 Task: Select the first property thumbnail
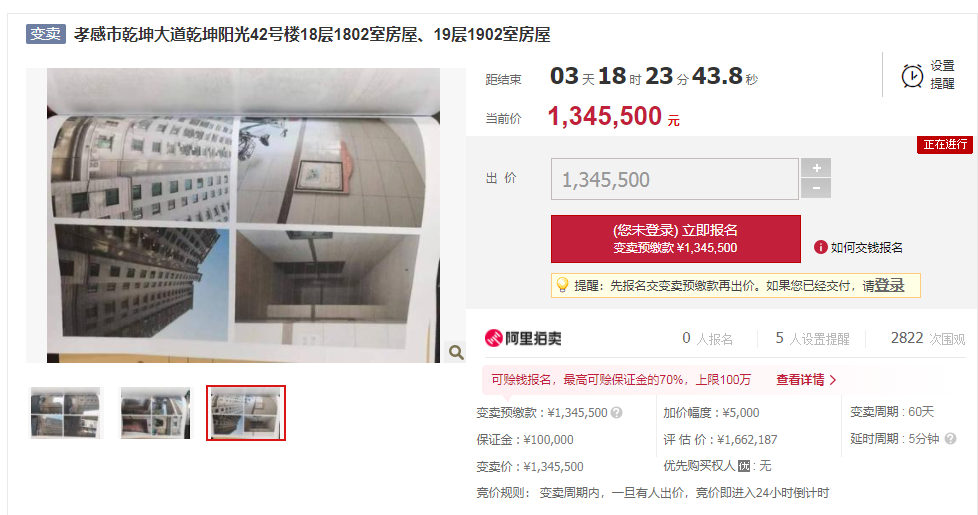(x=65, y=413)
